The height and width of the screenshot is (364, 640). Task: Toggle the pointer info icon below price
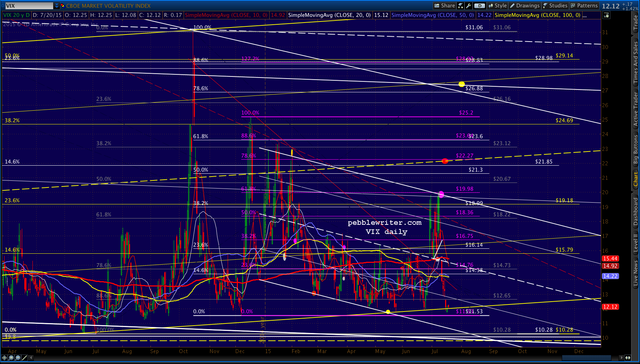(x=606, y=15)
